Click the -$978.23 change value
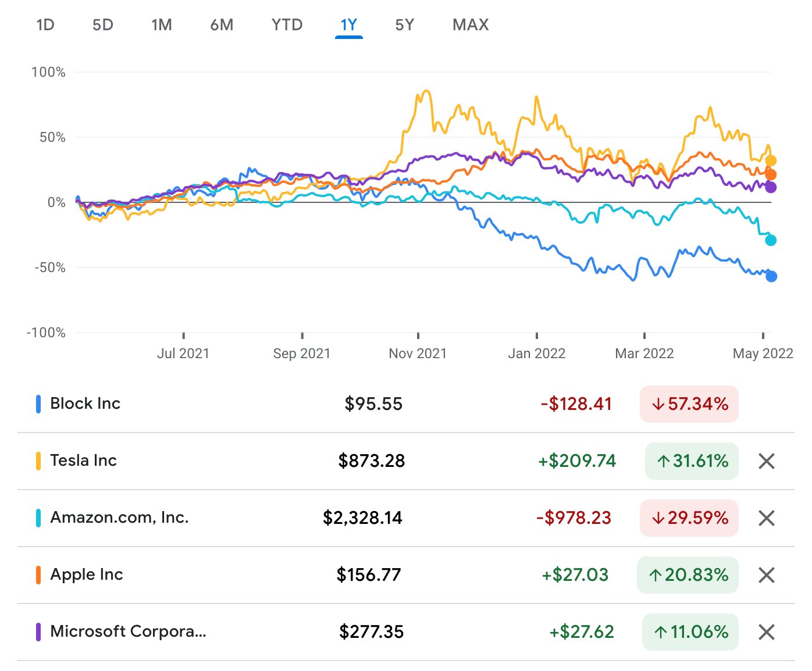Image resolution: width=812 pixels, height=671 pixels. 574,518
